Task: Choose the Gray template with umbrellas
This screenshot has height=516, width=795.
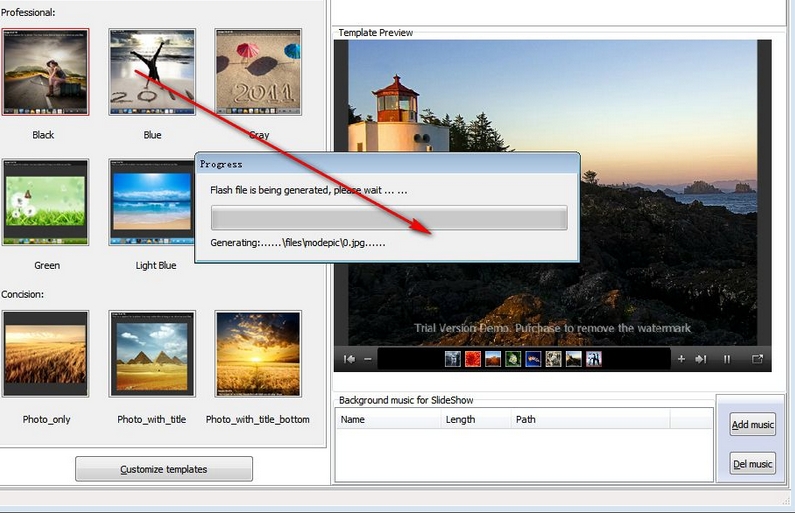Action: [258, 72]
